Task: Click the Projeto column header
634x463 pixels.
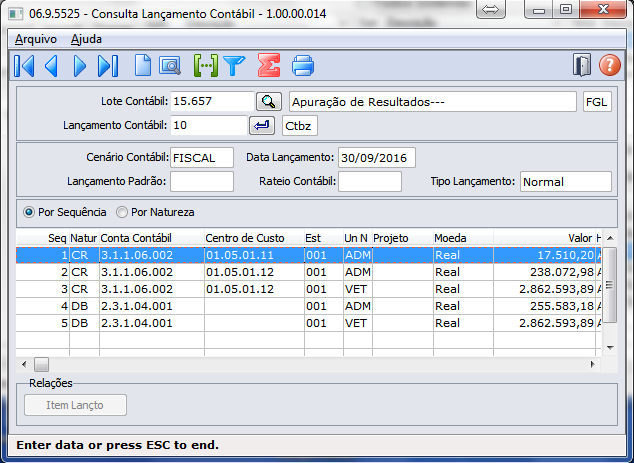Action: tap(403, 238)
